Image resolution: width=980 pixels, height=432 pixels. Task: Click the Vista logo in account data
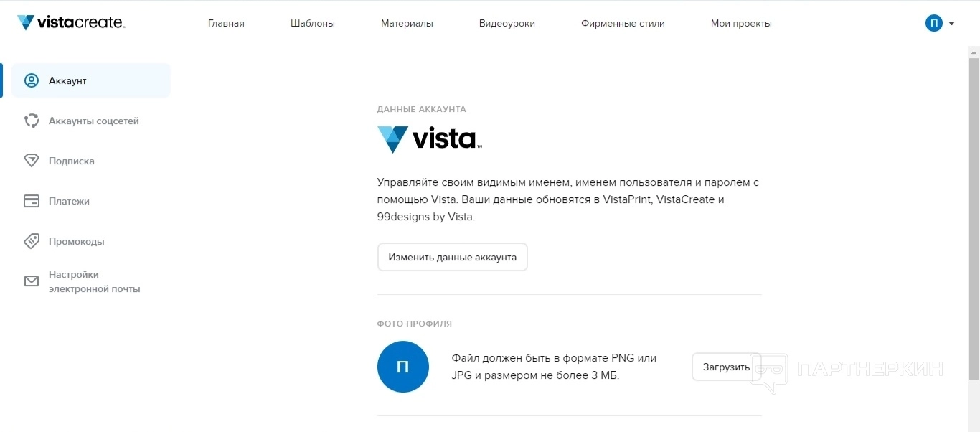point(429,138)
